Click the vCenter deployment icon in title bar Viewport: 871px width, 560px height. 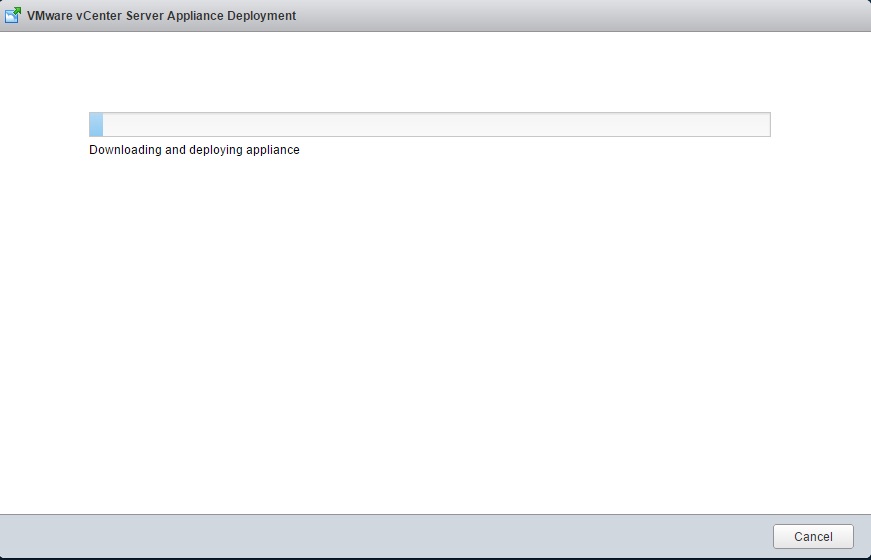point(13,15)
